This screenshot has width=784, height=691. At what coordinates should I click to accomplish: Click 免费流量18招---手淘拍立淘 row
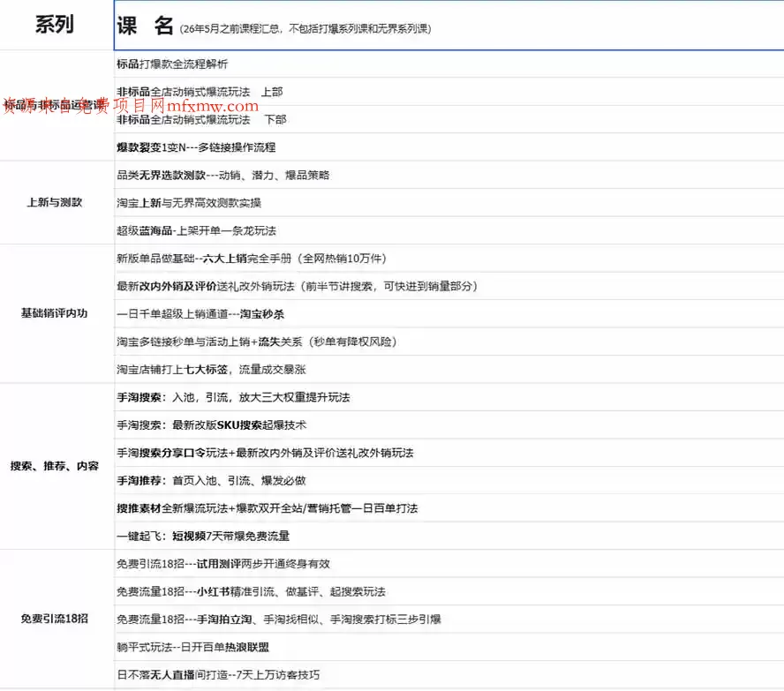pos(449,620)
